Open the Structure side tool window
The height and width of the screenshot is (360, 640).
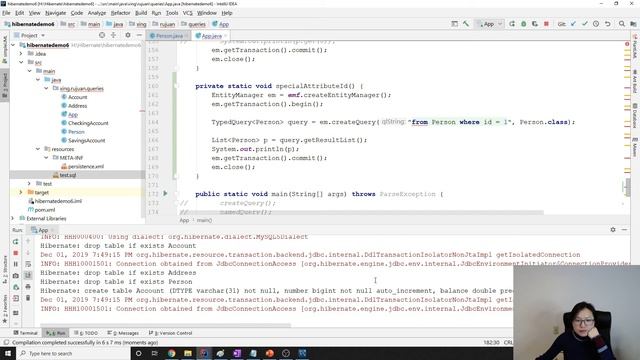click(x=4, y=269)
